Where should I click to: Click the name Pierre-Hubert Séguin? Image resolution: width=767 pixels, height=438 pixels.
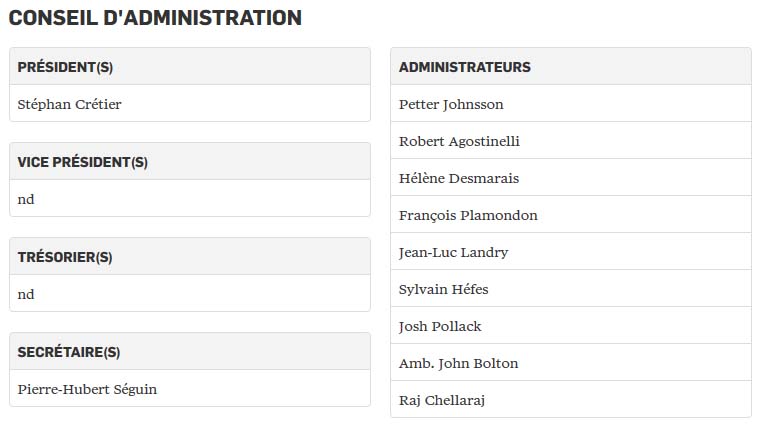click(x=87, y=389)
